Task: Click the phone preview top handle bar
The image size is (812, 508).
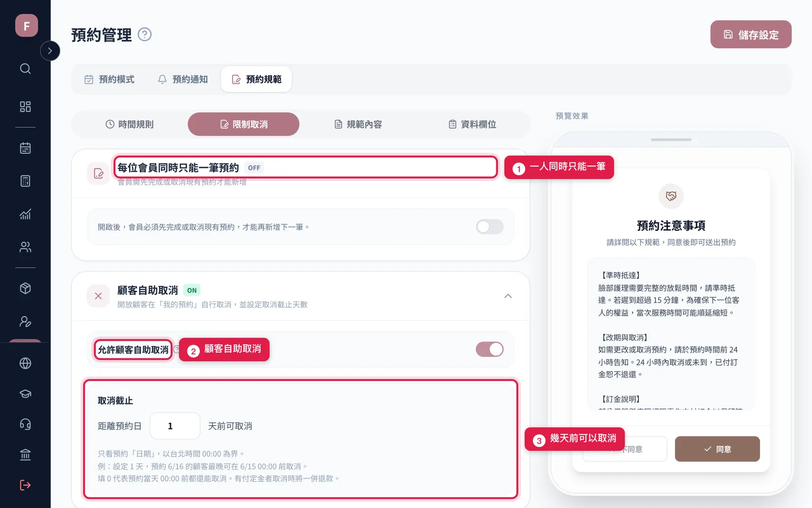Action: (671, 140)
